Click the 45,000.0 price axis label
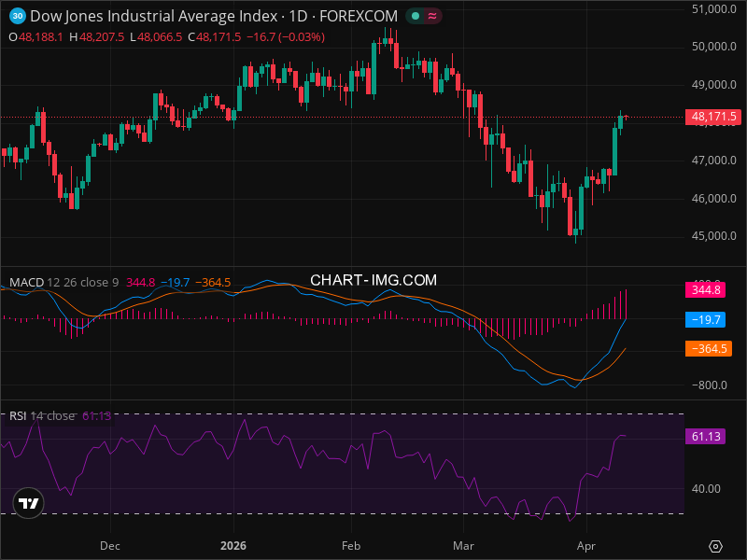The image size is (747, 560). coord(713,236)
